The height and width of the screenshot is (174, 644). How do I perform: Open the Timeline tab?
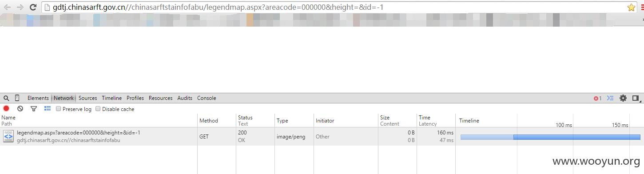tap(111, 98)
